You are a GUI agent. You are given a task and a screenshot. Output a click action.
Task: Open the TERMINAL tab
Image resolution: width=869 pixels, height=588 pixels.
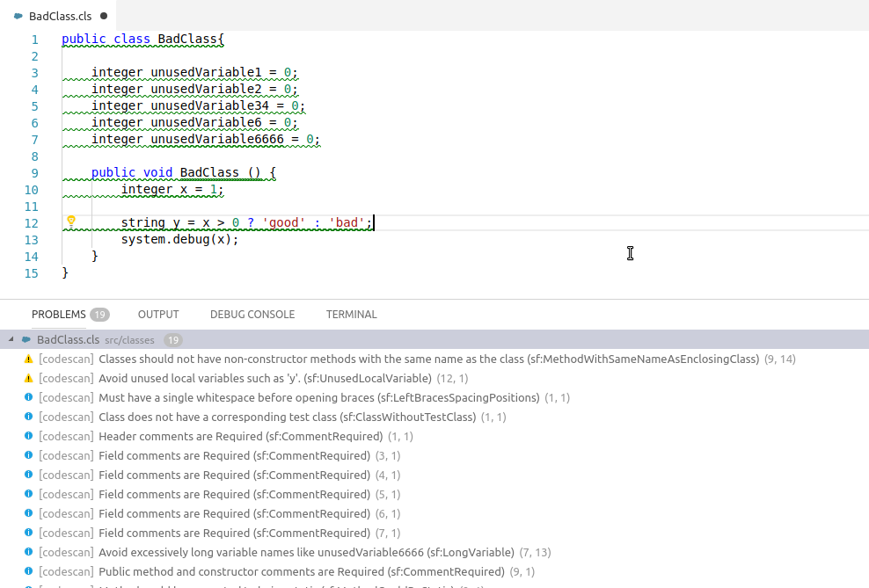(351, 315)
